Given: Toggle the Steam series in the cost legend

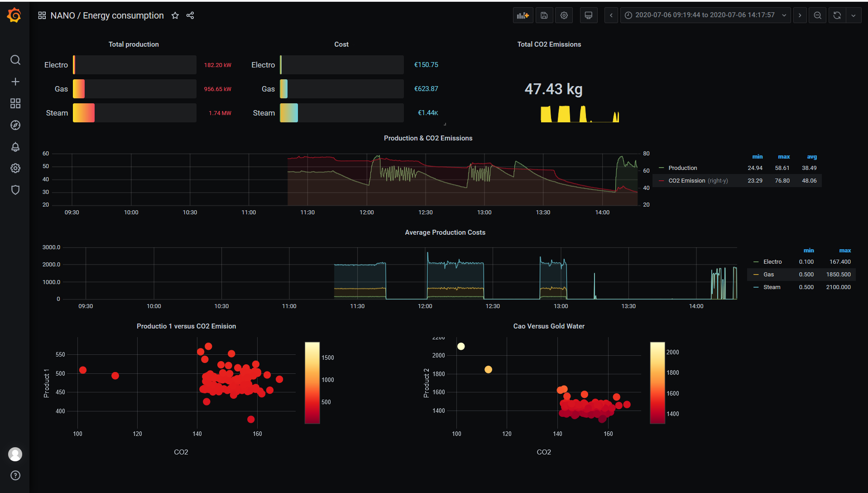Looking at the screenshot, I should click(772, 287).
